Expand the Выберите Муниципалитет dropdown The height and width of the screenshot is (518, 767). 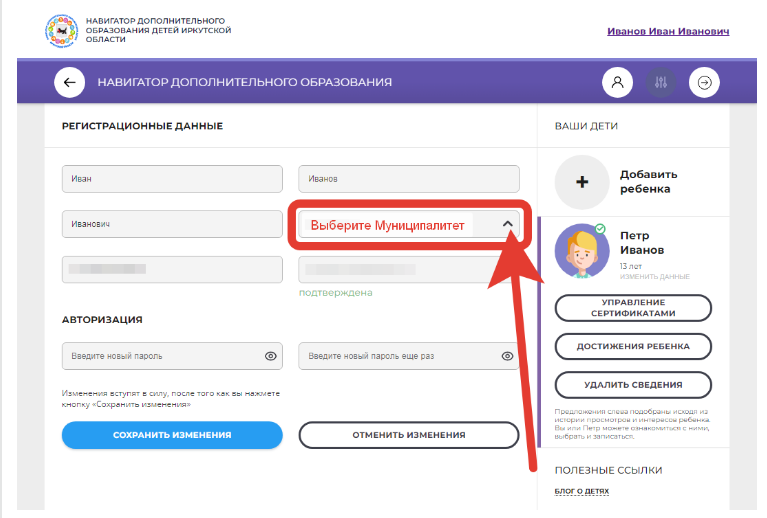coord(400,226)
